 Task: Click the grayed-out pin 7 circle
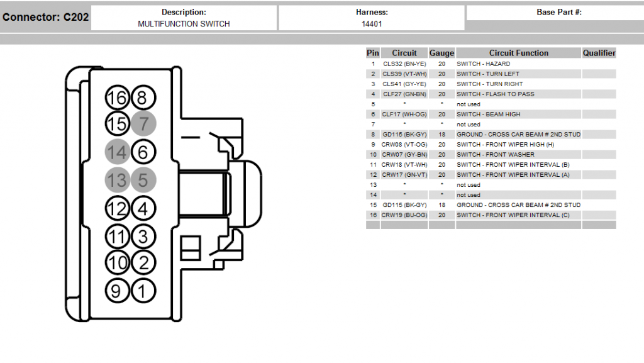(143, 124)
